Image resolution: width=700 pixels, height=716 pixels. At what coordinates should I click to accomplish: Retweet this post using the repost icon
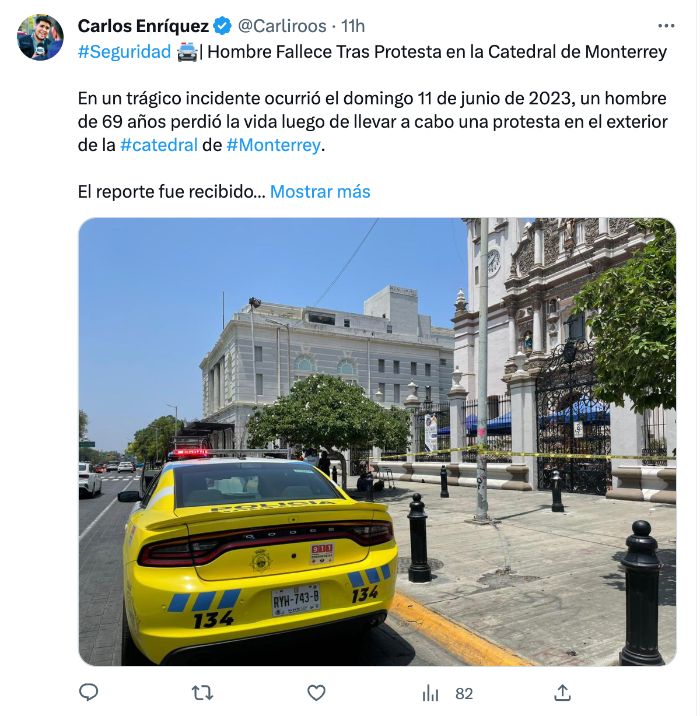tap(202, 693)
